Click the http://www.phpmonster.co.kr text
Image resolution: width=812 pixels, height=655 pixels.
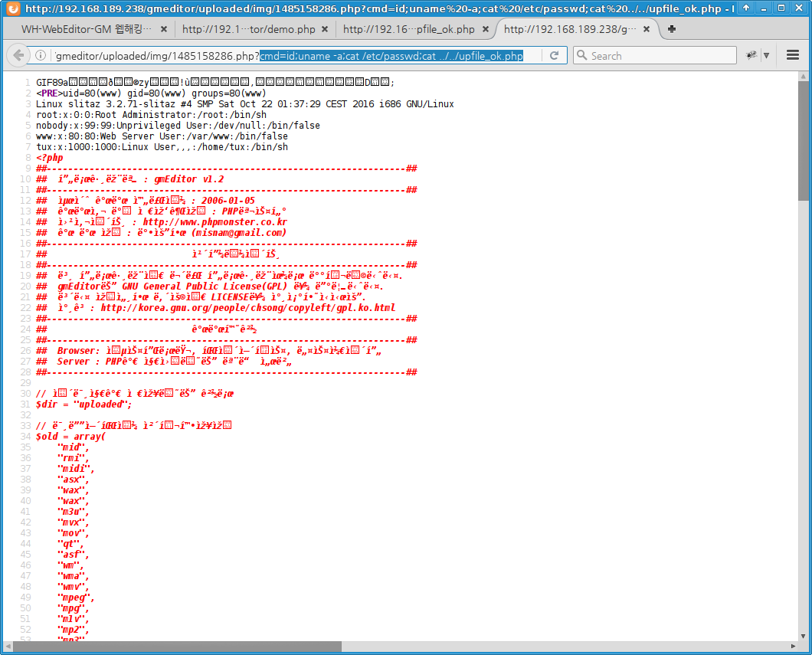point(215,221)
